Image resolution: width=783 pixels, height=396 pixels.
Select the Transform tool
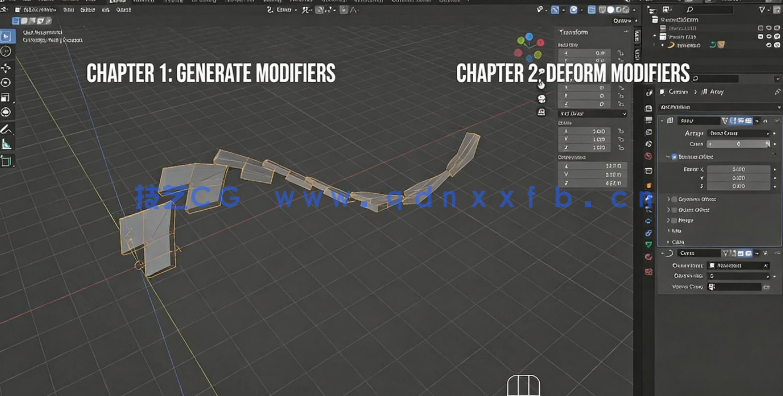tap(6, 112)
